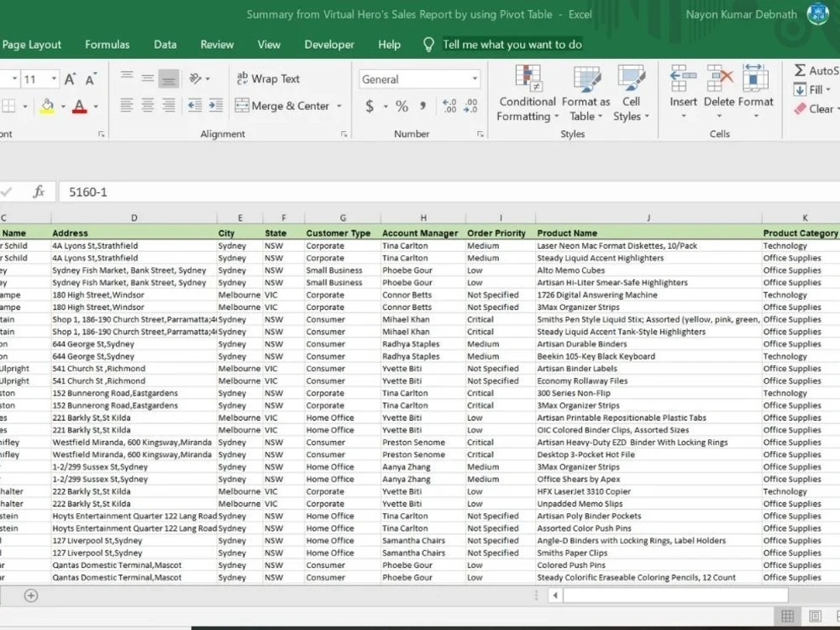Open the Fill Color dropdown arrow
Viewport: 840px width, 630px height.
pos(63,106)
